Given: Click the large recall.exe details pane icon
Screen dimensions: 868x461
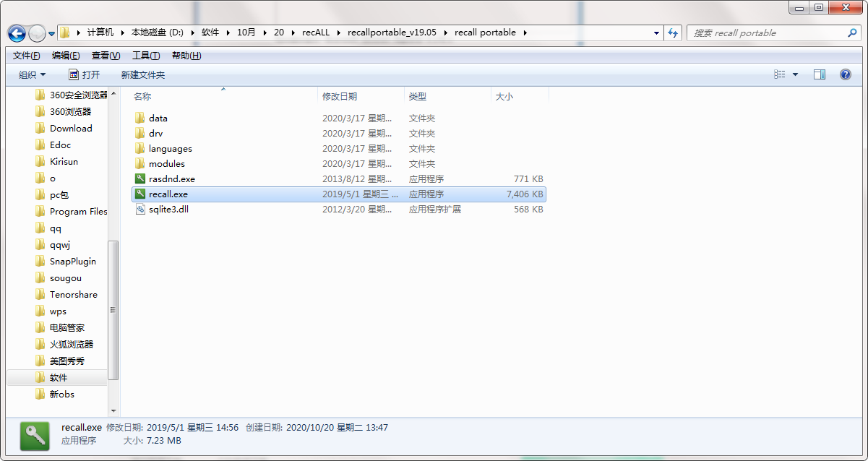Looking at the screenshot, I should 35,437.
